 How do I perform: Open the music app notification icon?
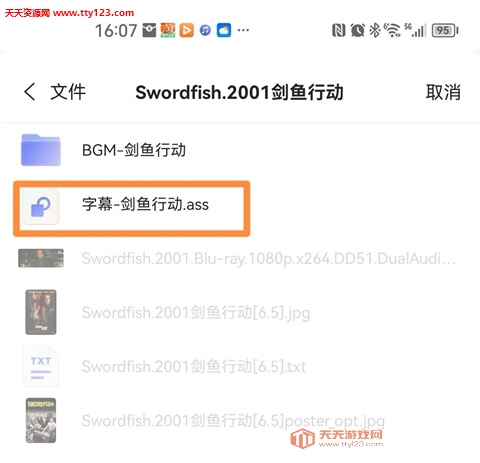(x=205, y=31)
